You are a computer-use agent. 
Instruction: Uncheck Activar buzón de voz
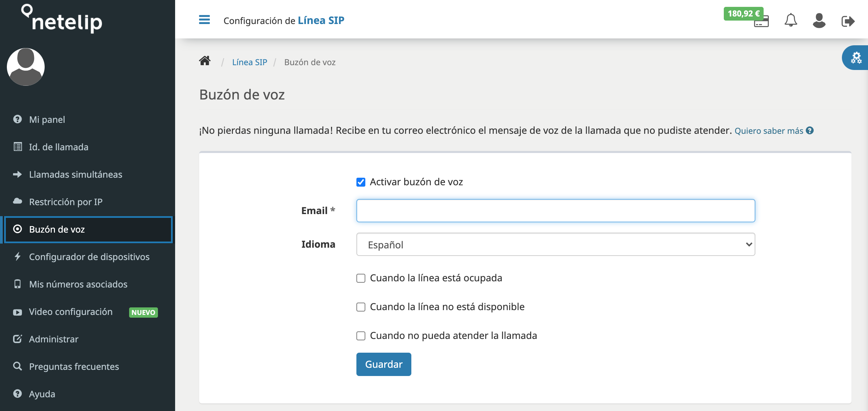(361, 182)
